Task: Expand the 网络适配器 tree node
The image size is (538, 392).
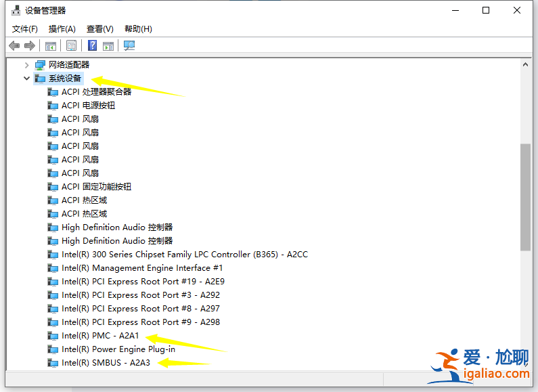Action: click(27, 65)
